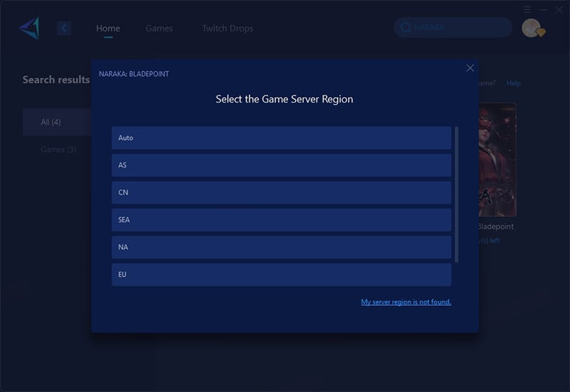Click the GearUP logo icon
Screen dimensions: 570x392
pyautogui.click(x=29, y=28)
